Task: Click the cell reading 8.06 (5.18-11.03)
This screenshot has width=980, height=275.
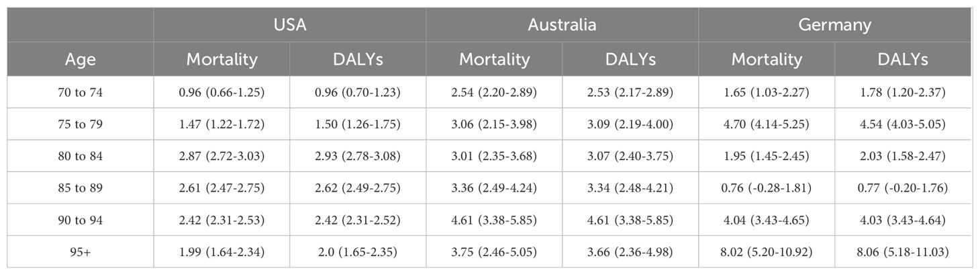Action: click(x=902, y=251)
